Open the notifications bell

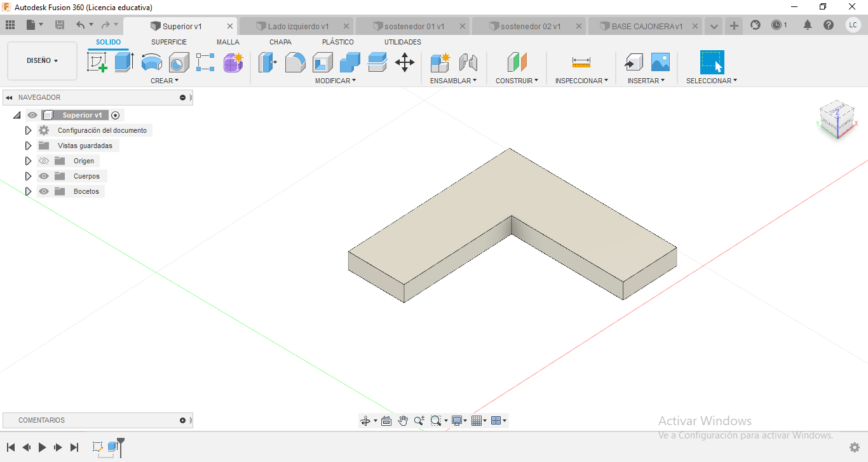point(808,25)
